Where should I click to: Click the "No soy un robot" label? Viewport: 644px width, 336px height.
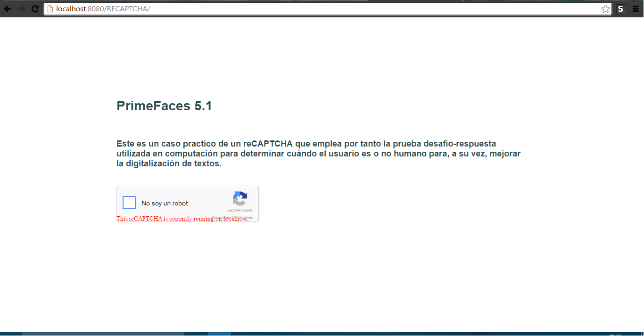click(x=165, y=203)
